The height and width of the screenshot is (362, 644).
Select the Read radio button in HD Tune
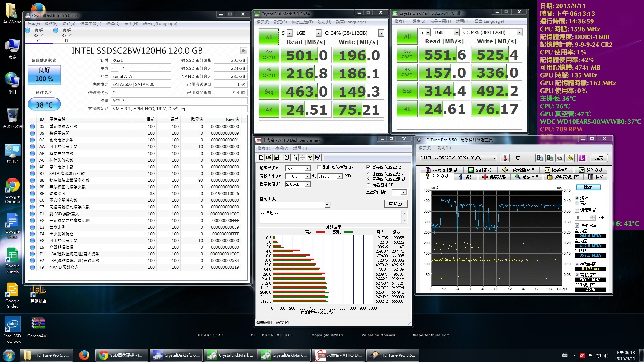pyautogui.click(x=577, y=198)
